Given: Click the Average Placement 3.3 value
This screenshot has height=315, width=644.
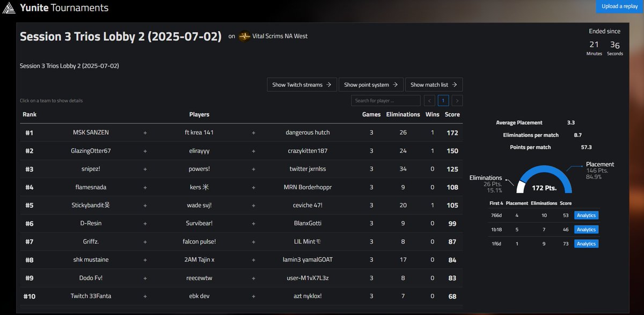Looking at the screenshot, I should click(571, 122).
